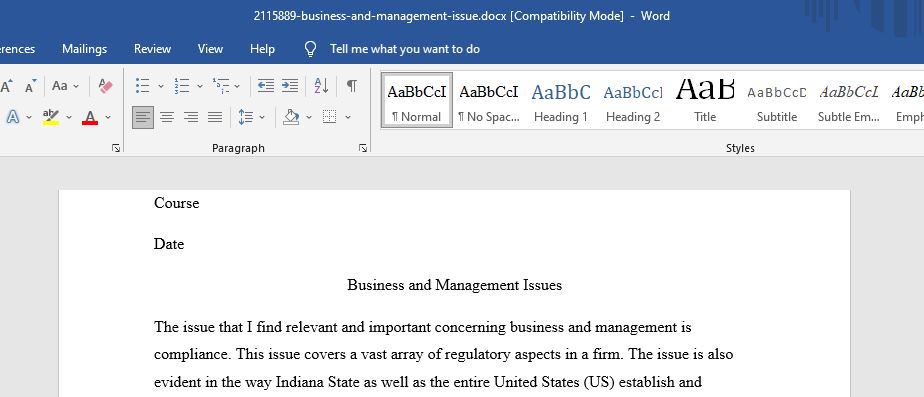Apply the Subtle Emphasis style
The width and height of the screenshot is (924, 397).
tap(849, 100)
